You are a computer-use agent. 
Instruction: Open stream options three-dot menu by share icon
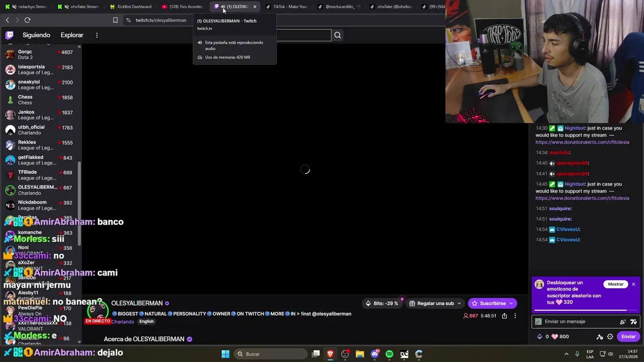515,316
